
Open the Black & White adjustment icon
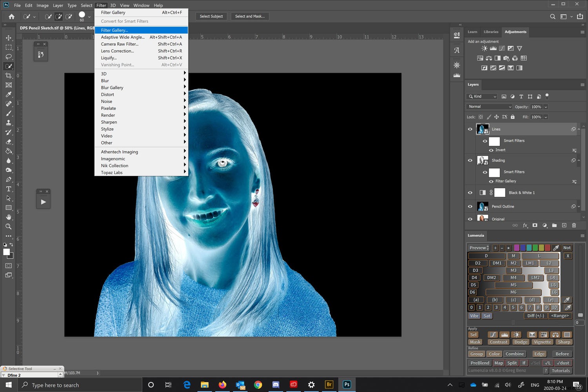pyautogui.click(x=497, y=58)
